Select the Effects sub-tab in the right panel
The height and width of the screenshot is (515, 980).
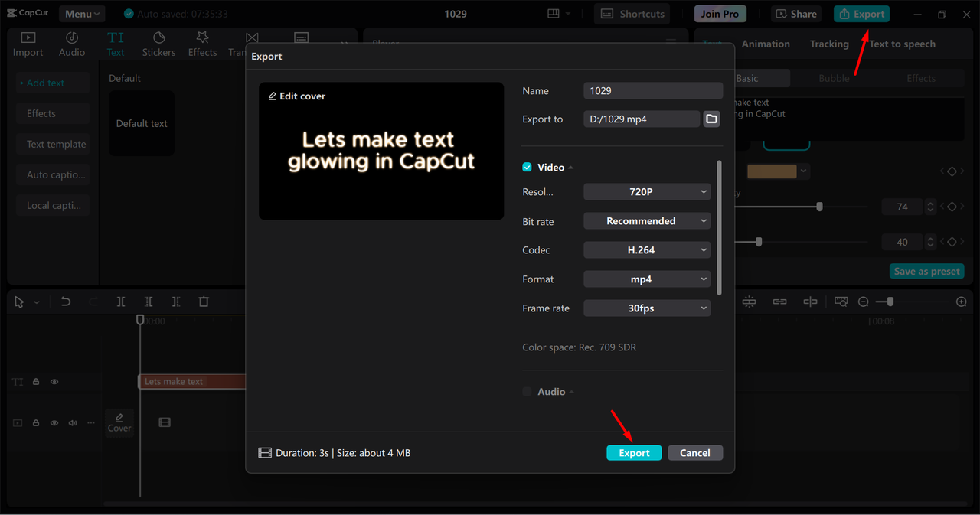(921, 78)
